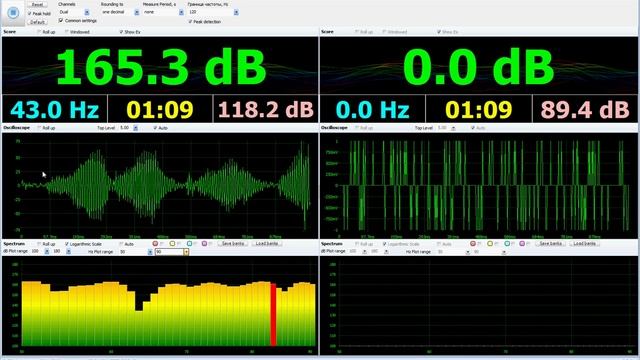Open left Hz Plot range minimum dropdown

pyautogui.click(x=150, y=252)
